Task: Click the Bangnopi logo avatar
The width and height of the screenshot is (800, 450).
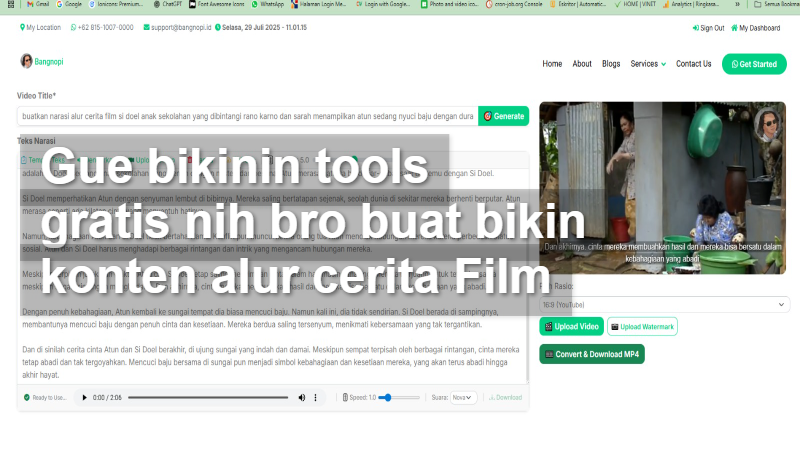Action: (26, 62)
